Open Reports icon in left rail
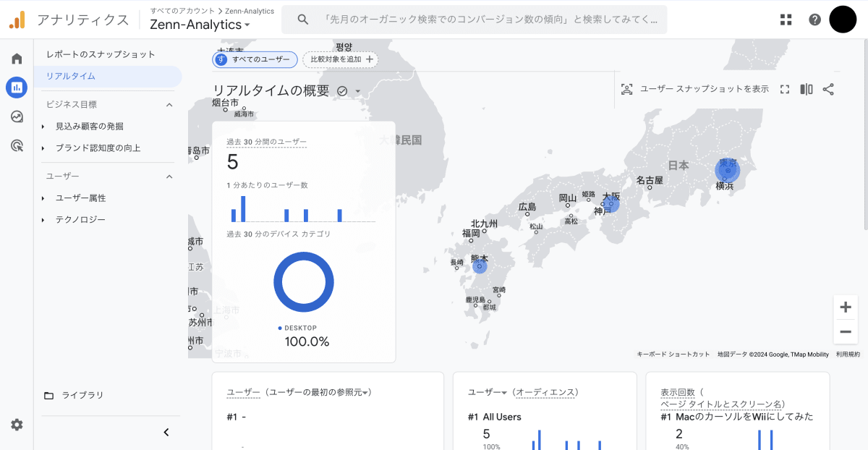Viewport: 868px width, 450px height. pos(17,88)
